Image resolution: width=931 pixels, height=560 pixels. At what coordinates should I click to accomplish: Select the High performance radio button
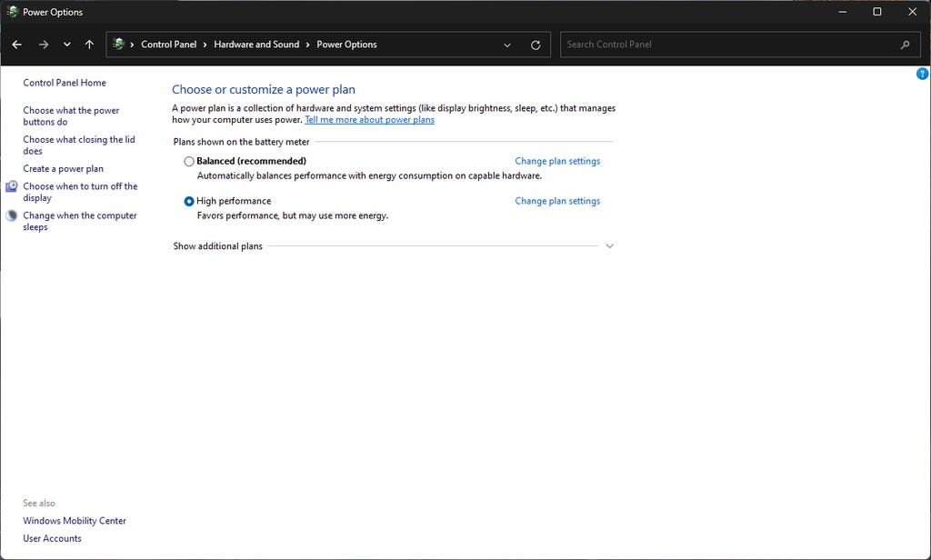tap(189, 201)
